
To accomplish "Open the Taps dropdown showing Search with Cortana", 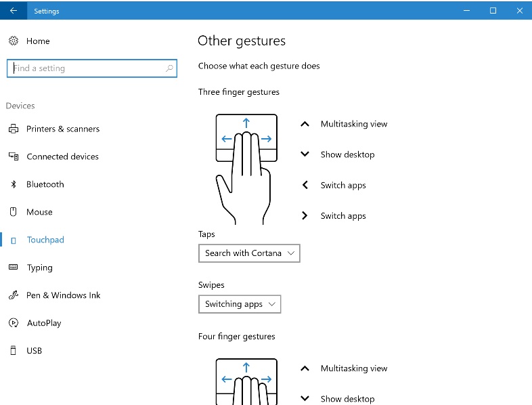I will [249, 253].
